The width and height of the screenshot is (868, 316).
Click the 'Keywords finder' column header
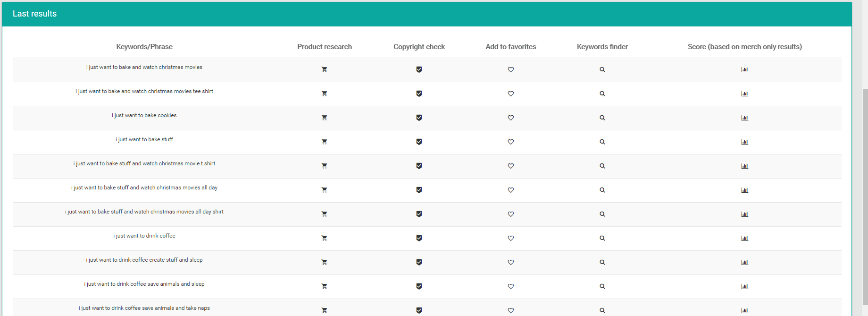coord(602,47)
